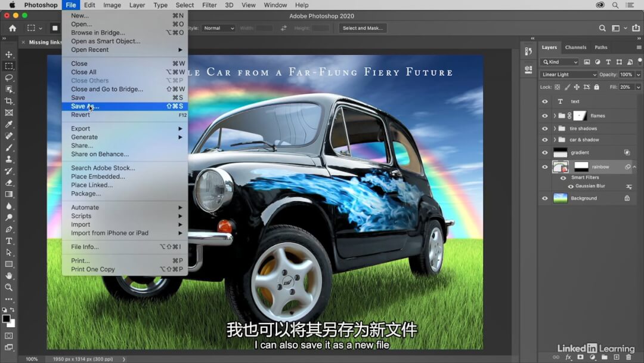Select the Blur tool

click(x=8, y=206)
